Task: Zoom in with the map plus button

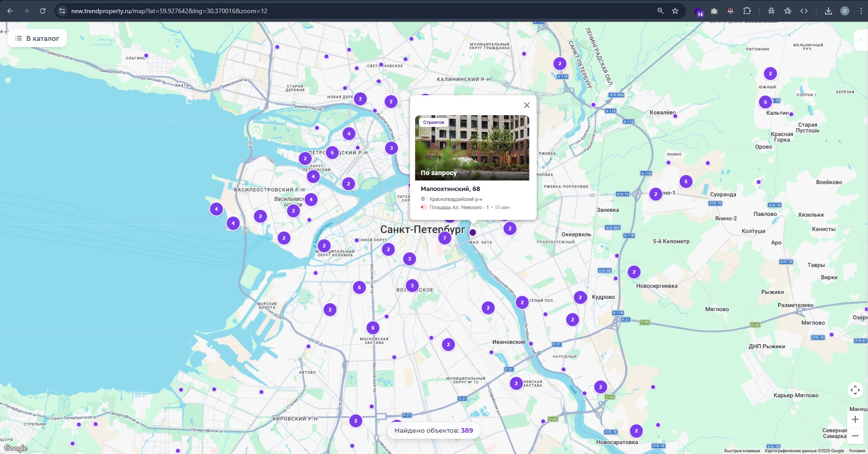Action: pyautogui.click(x=855, y=420)
